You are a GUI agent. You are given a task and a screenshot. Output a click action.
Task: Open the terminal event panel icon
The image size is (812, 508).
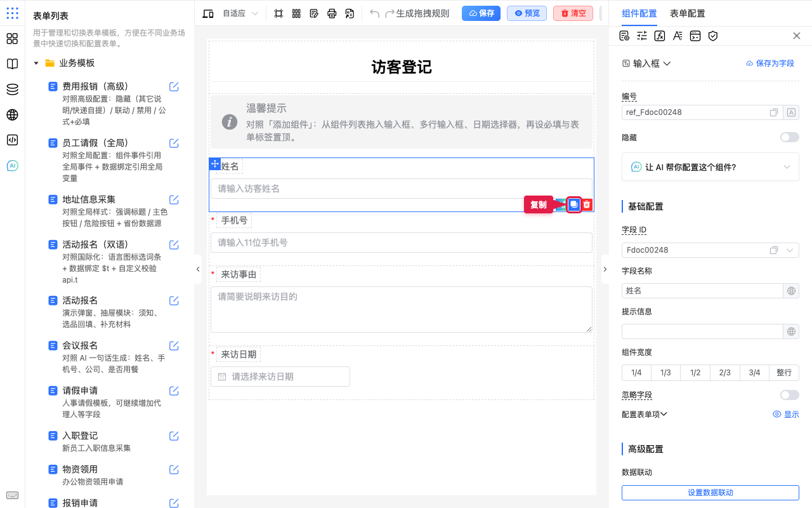(x=695, y=36)
